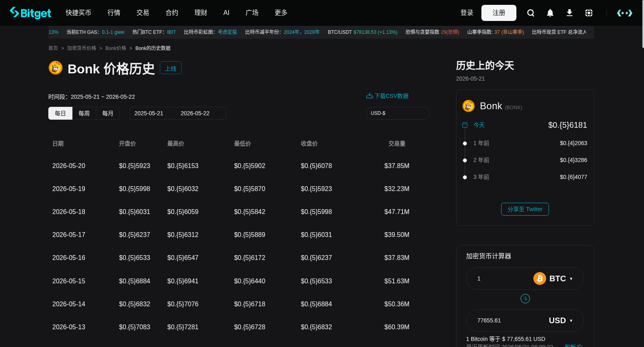Viewport: 644px width, 347px height.
Task: Open the USD currency selector in calculator
Action: [x=561, y=320]
